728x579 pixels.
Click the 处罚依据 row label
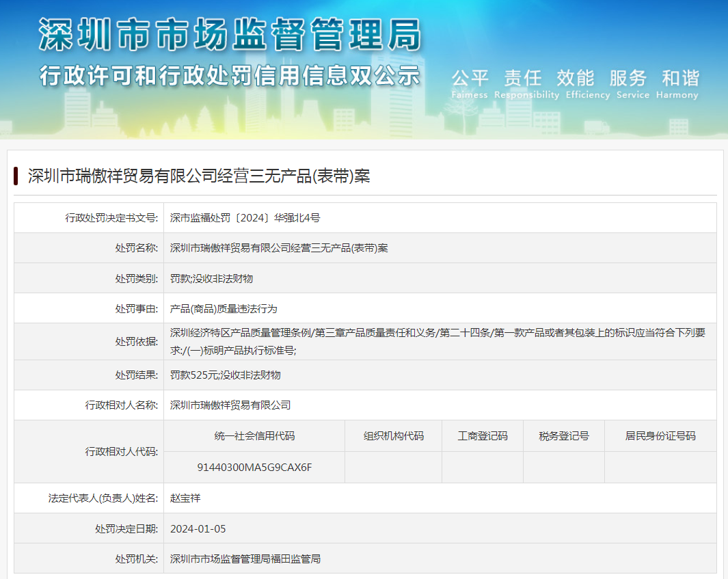(x=137, y=342)
